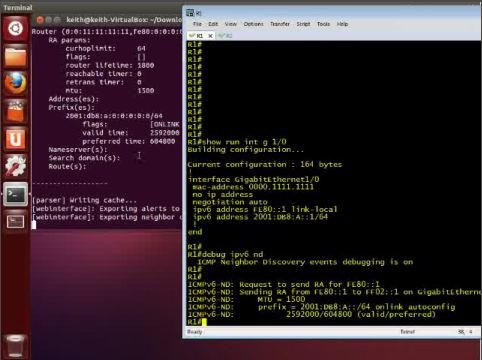
Task: Open the Options menu
Action: [253, 24]
